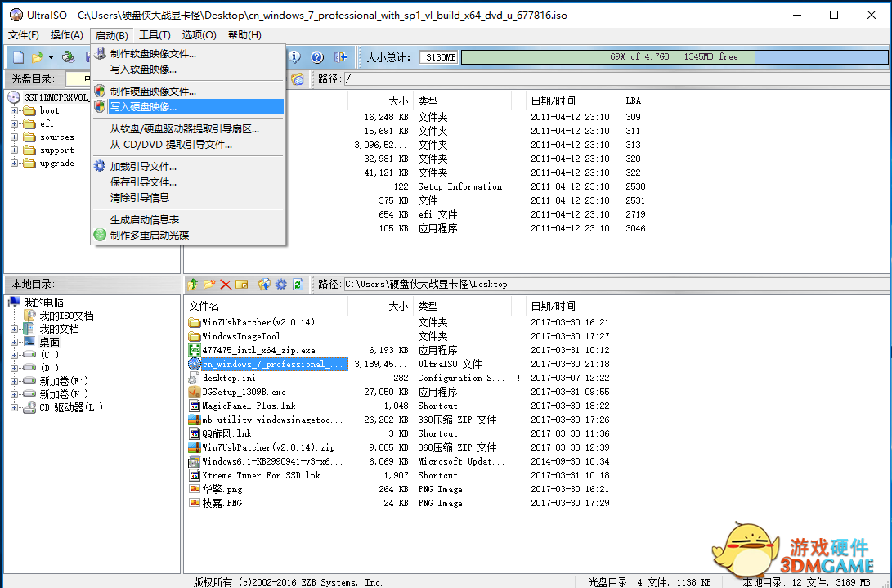
Task: Open the dropdown arrow beside Open icon
Action: tap(51, 57)
